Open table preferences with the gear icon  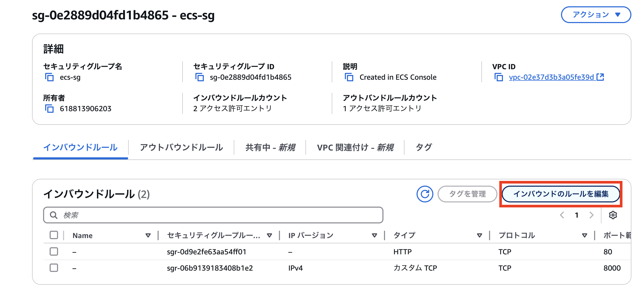(613, 215)
